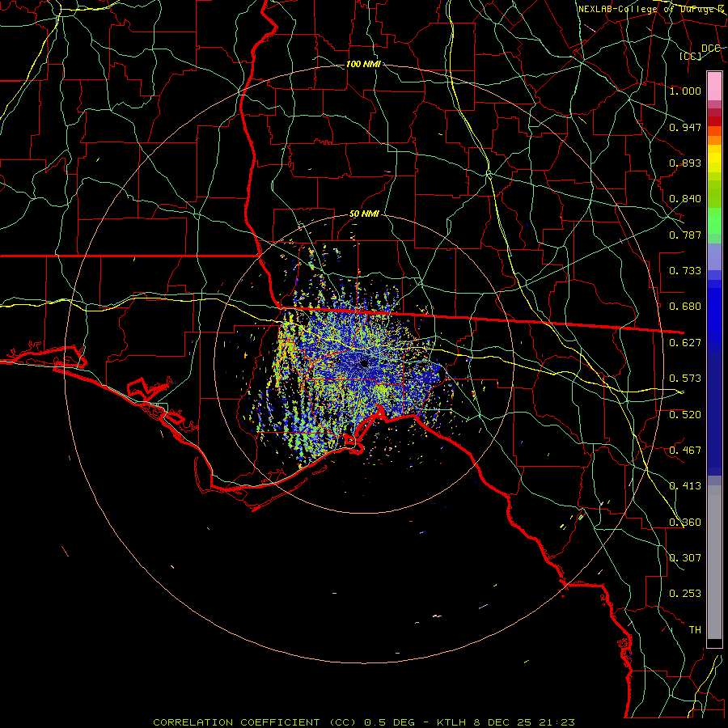This screenshot has height=728, width=728.
Task: Click the TH label near colorbar bottom
Action: tap(695, 630)
